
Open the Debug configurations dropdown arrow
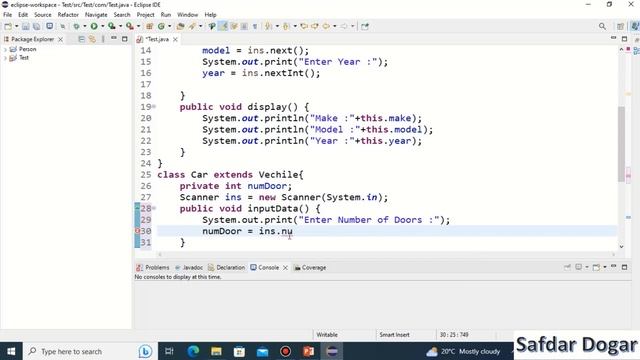pos(85,26)
